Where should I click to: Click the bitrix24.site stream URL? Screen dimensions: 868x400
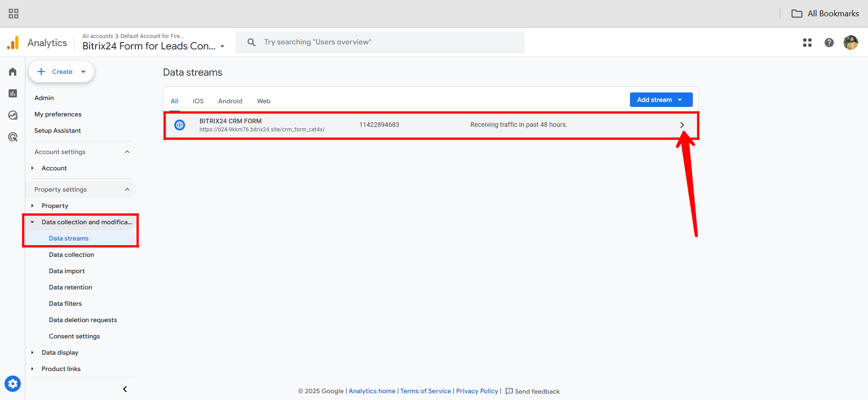tap(262, 130)
